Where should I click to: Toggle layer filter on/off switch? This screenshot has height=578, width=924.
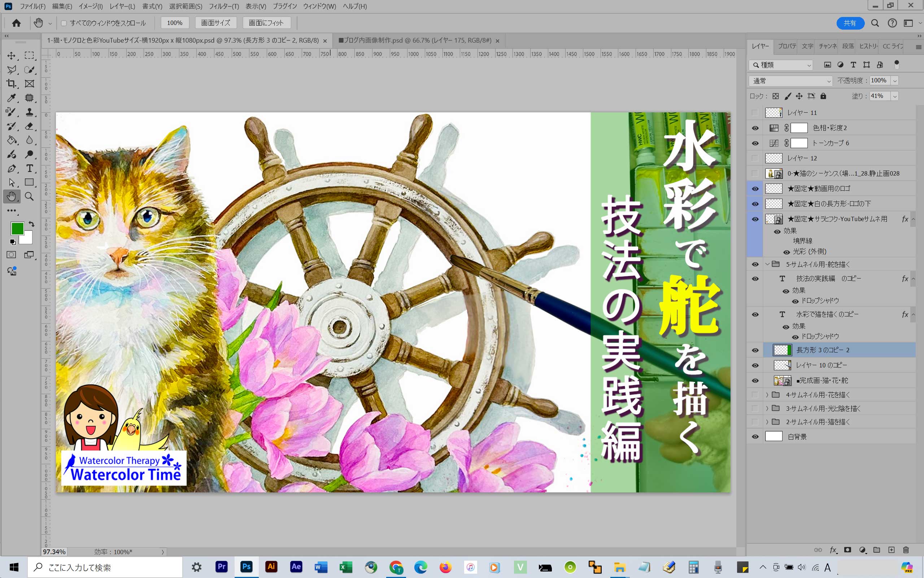click(897, 64)
